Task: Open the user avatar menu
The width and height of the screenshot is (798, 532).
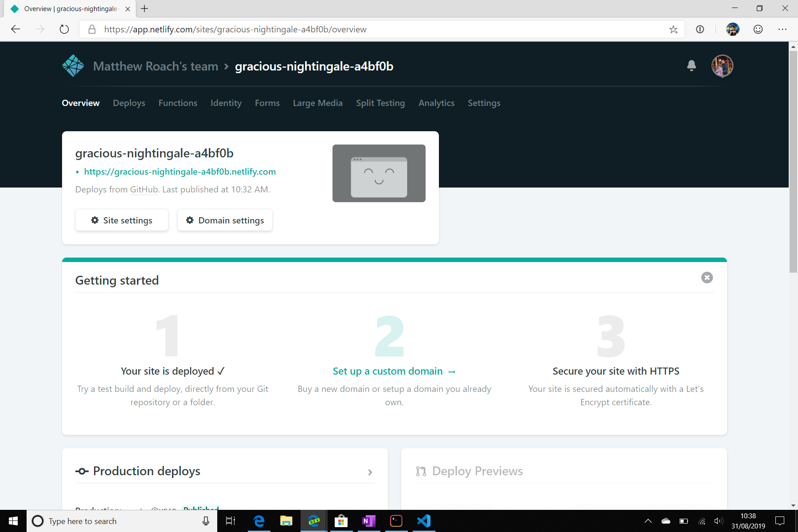Action: 722,66
